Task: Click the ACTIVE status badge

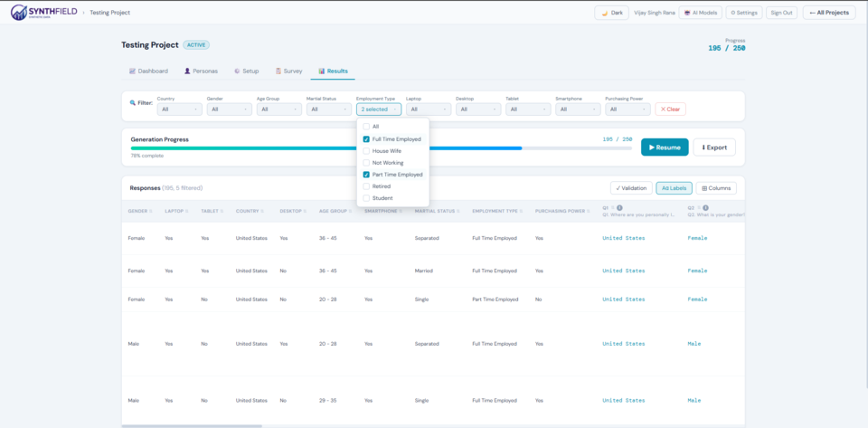Action: coord(196,45)
